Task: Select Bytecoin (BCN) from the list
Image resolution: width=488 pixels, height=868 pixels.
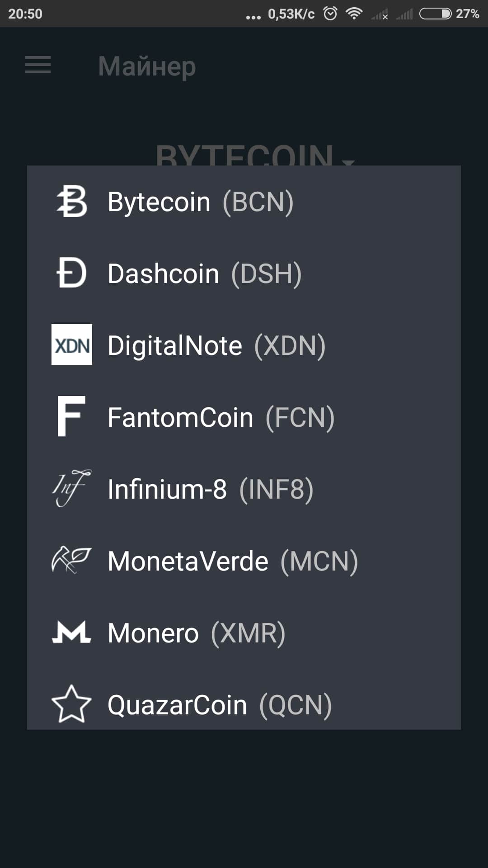Action: coord(201,202)
